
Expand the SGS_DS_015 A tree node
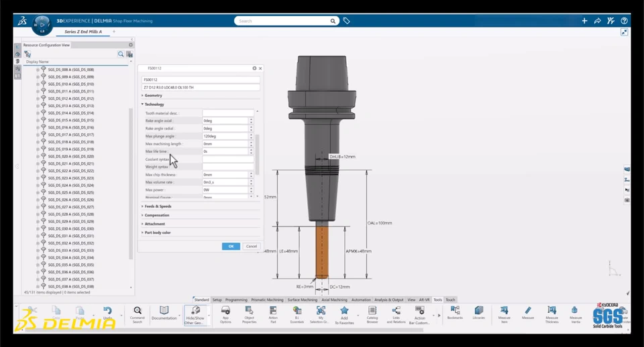pos(38,120)
